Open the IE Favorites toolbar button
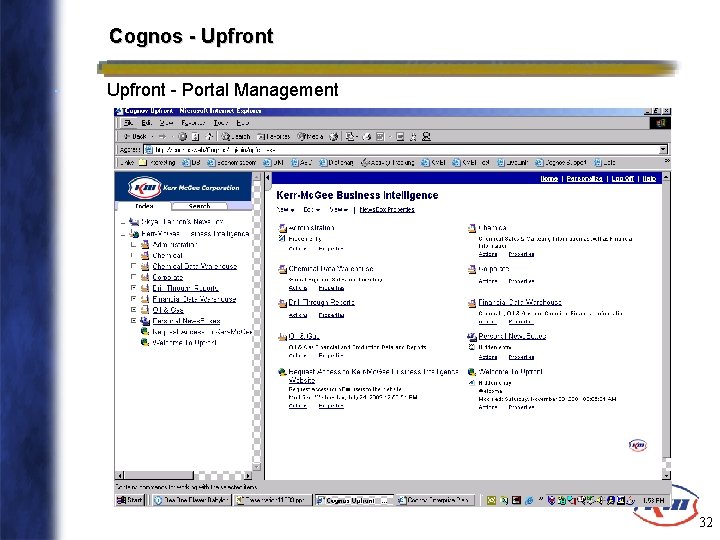720x540 pixels. (274, 136)
